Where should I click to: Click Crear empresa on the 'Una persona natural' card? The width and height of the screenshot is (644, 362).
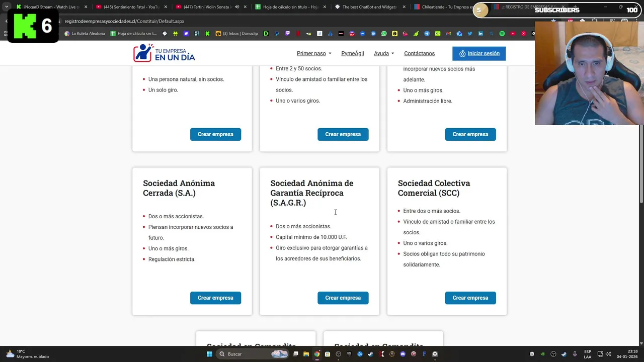(215, 134)
